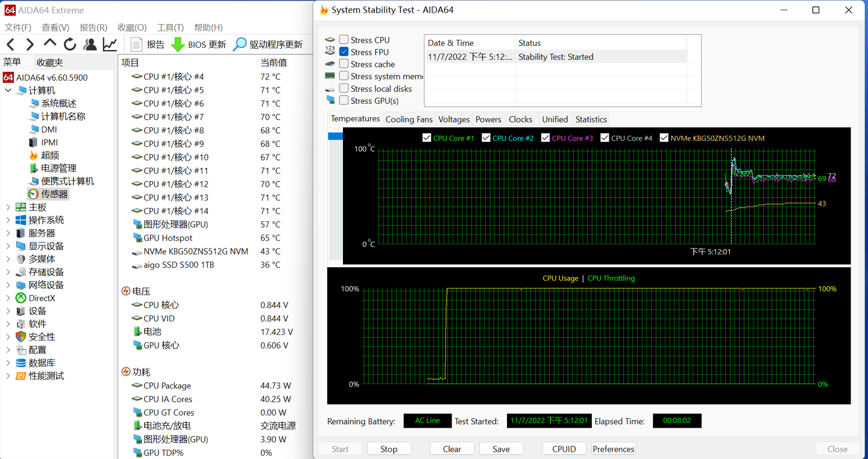This screenshot has height=459, width=868.
Task: Select IPMI item in the tree
Action: [49, 142]
